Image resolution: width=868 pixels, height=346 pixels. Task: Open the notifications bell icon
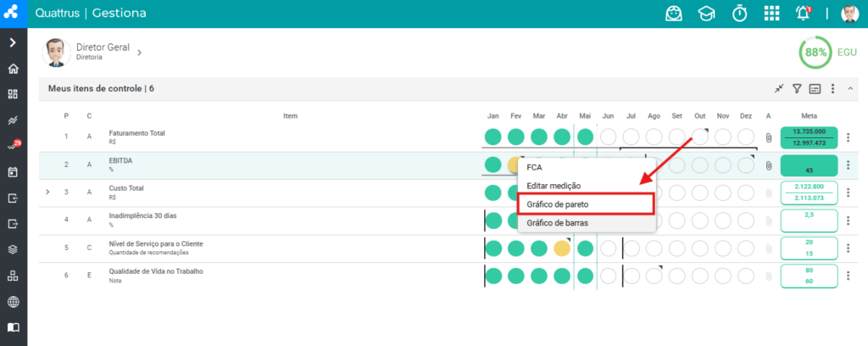click(x=804, y=14)
